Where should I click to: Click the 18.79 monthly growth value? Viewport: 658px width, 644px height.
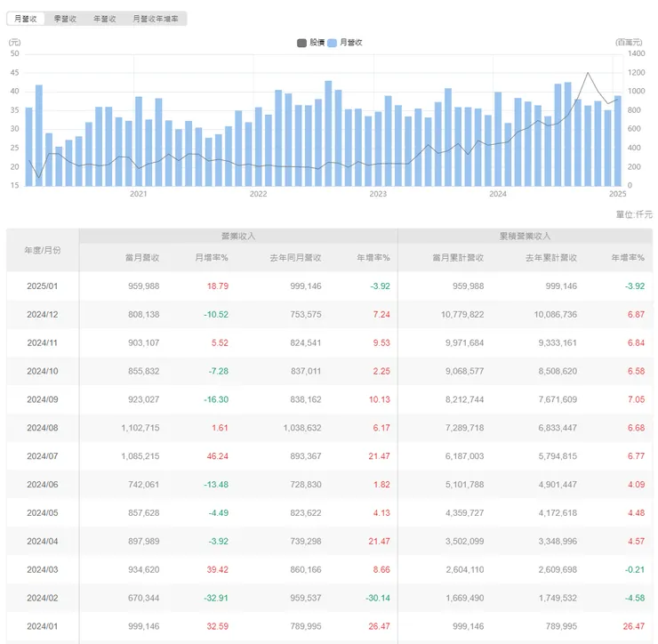coord(218,286)
